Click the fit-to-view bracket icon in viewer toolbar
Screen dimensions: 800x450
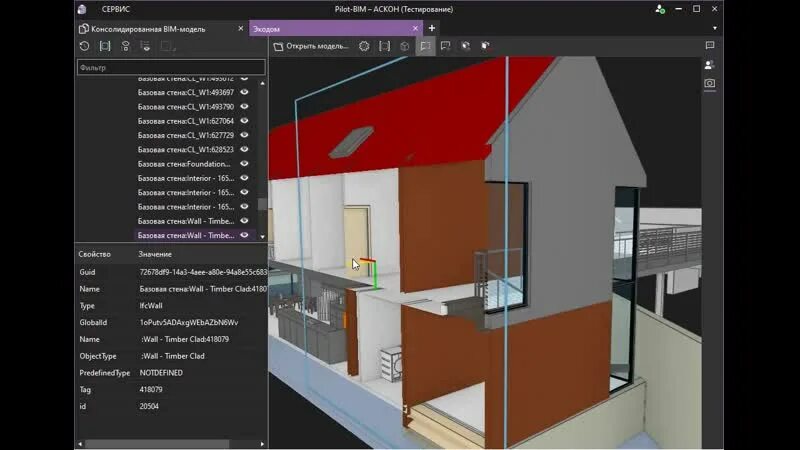(x=385, y=46)
